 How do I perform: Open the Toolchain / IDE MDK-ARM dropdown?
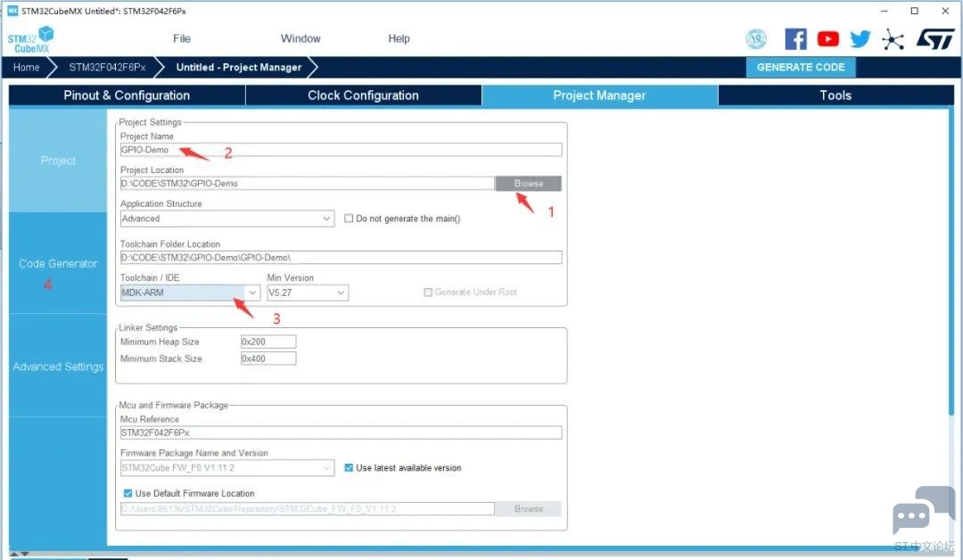(190, 292)
